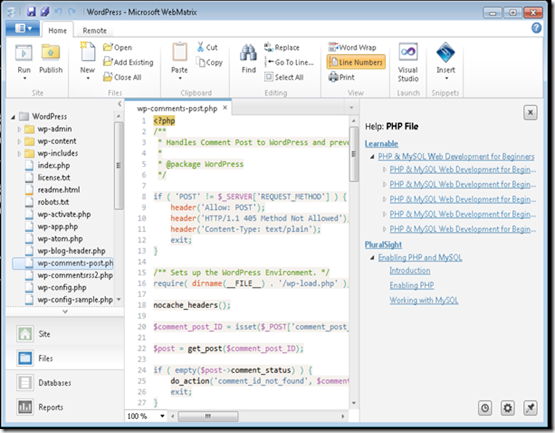This screenshot has height=433, width=555.
Task: Open the Working with MySQL link
Action: (x=424, y=301)
